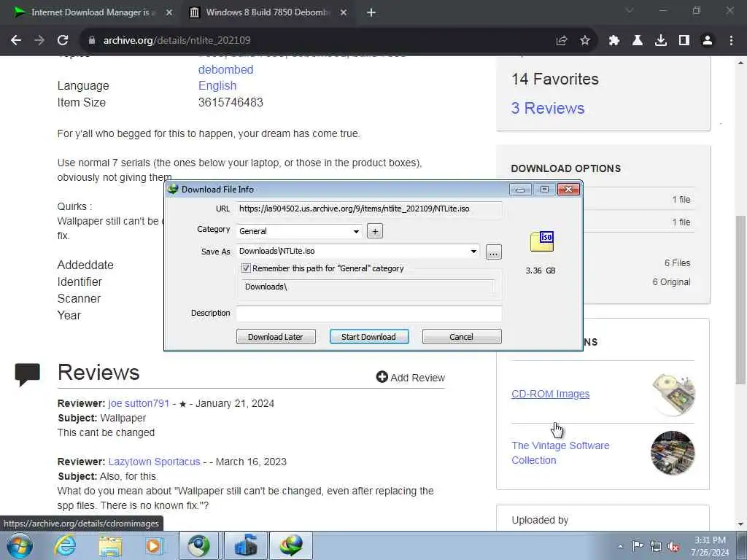Click the 6 Original text in download options

[671, 282]
